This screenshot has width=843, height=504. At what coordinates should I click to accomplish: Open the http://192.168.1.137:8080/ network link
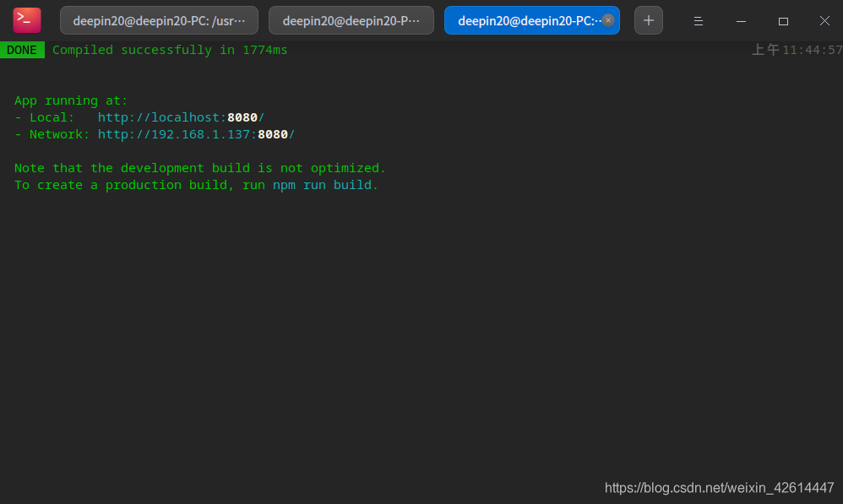(196, 134)
